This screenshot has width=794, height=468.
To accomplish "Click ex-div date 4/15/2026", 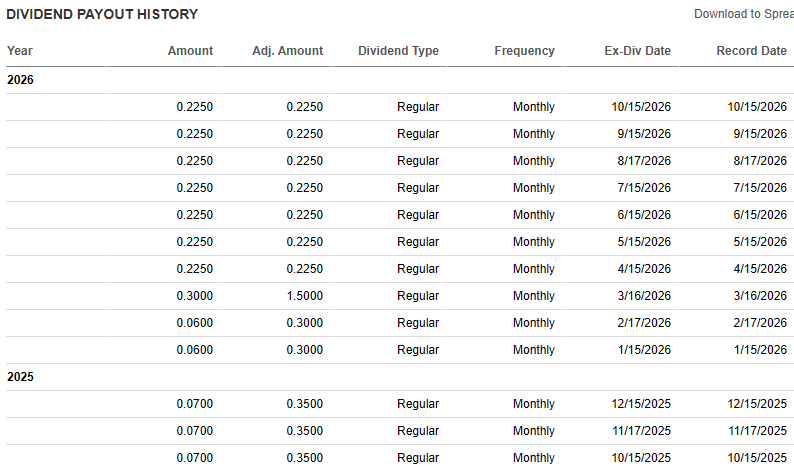I will click(x=644, y=269).
